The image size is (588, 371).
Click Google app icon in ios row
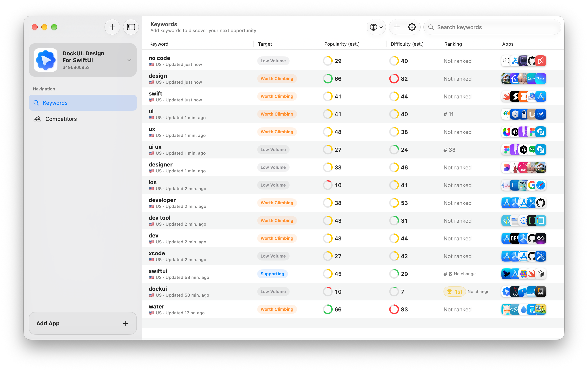[532, 185]
